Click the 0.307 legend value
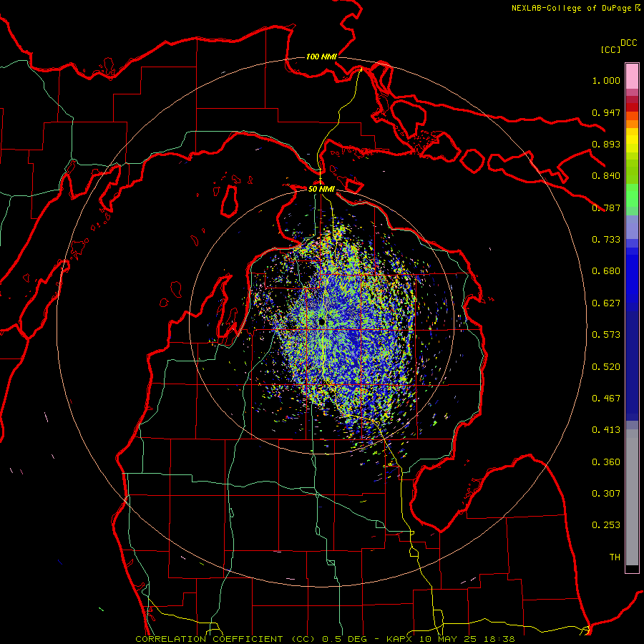This screenshot has width=644, height=644. tap(606, 494)
